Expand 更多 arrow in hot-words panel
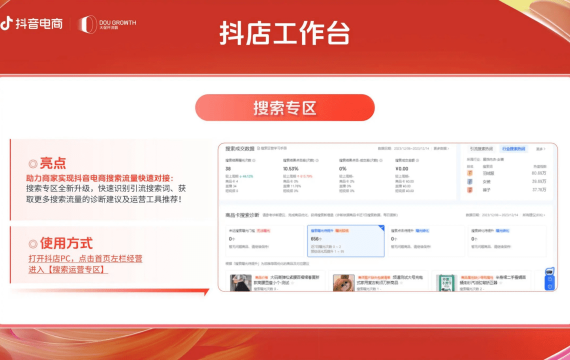The width and height of the screenshot is (570, 360). [x=541, y=149]
